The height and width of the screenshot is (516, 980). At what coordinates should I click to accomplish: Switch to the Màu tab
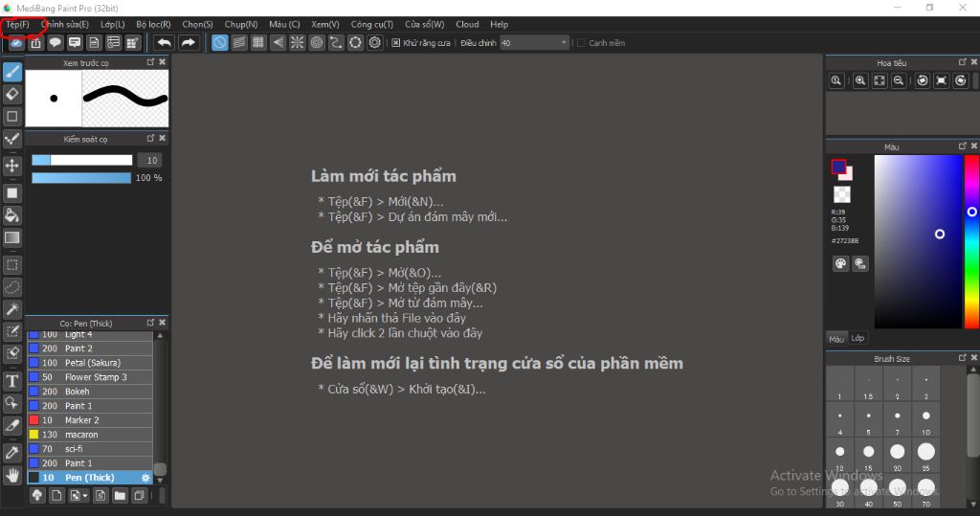tap(836, 338)
